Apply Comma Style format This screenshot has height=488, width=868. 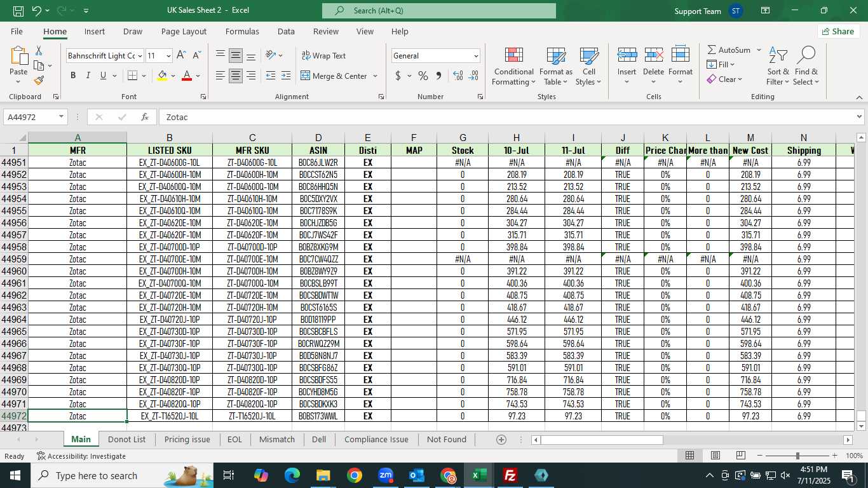(x=438, y=76)
